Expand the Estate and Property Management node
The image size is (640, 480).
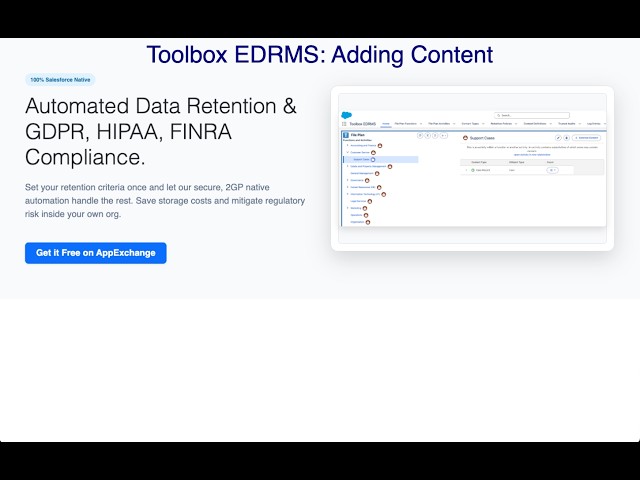pos(347,167)
